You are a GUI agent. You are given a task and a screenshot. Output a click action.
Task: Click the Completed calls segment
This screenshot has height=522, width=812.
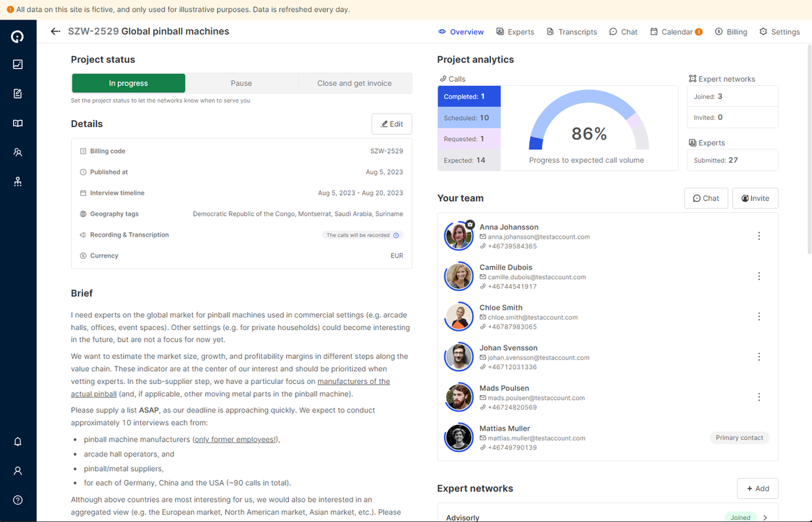click(469, 96)
